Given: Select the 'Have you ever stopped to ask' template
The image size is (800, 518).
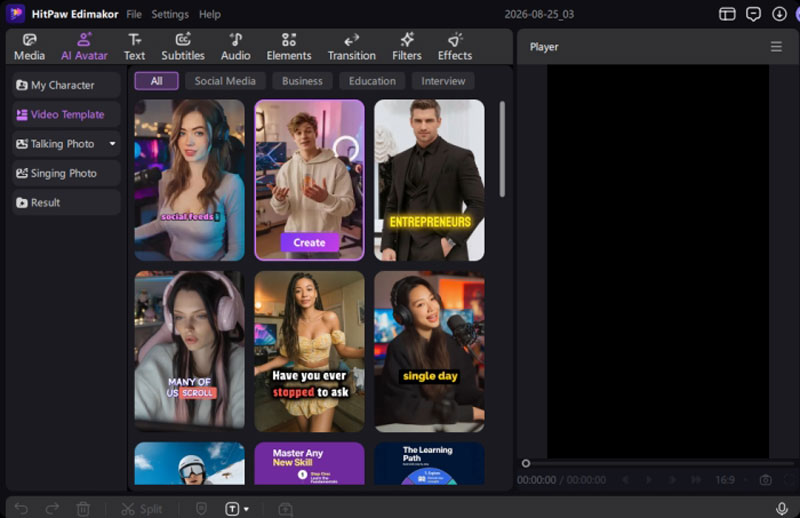Looking at the screenshot, I should [x=309, y=352].
